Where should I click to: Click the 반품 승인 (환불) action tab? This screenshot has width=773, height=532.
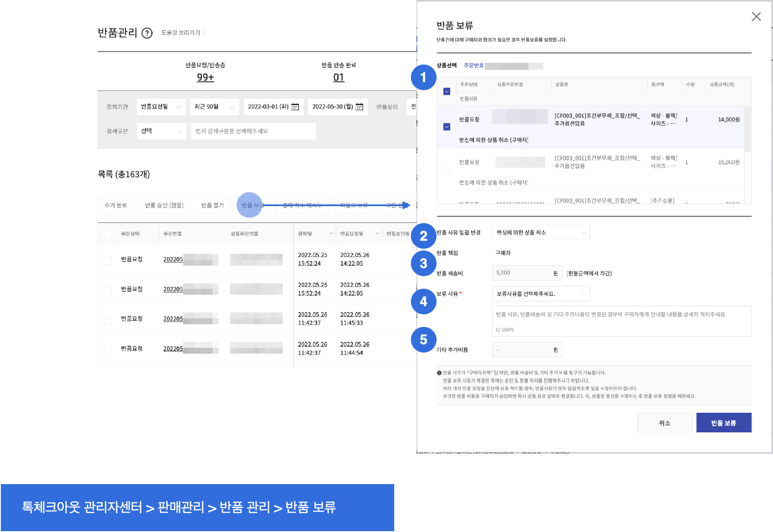click(x=164, y=206)
